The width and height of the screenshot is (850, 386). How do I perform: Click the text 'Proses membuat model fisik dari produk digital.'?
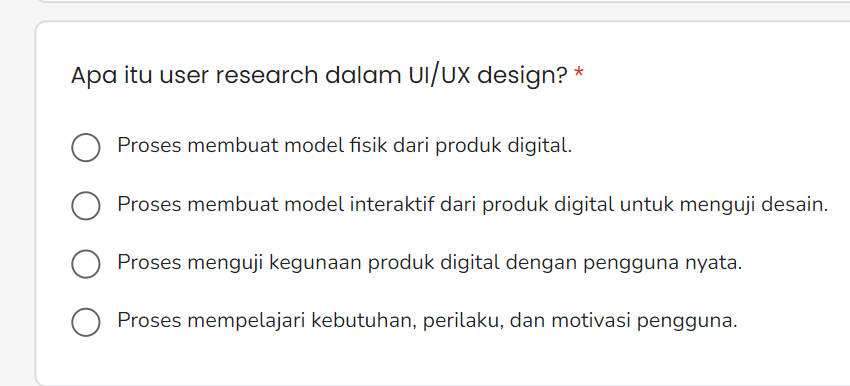345,145
